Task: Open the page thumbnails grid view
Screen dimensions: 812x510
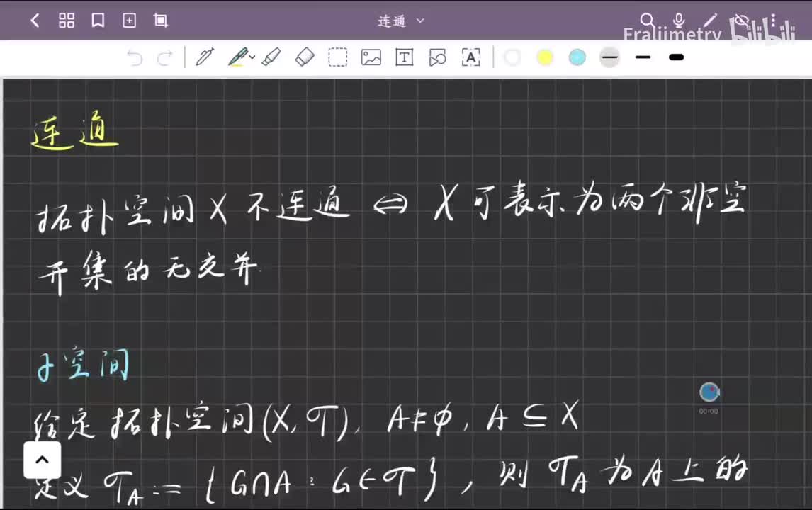Action: (x=67, y=21)
